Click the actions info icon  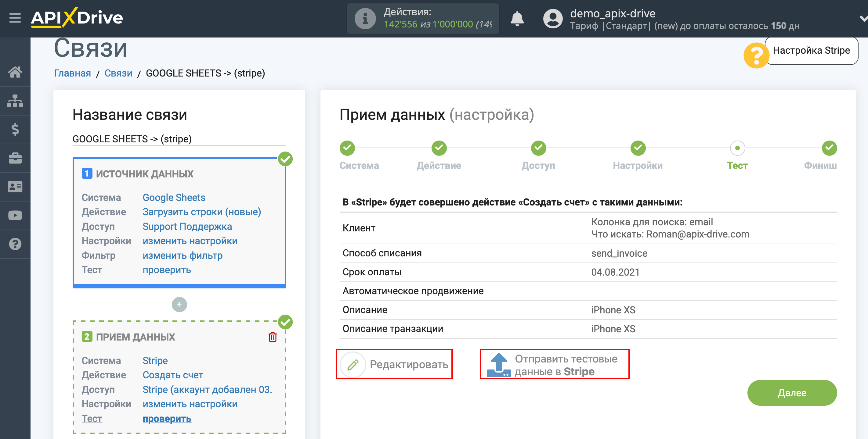click(x=365, y=19)
